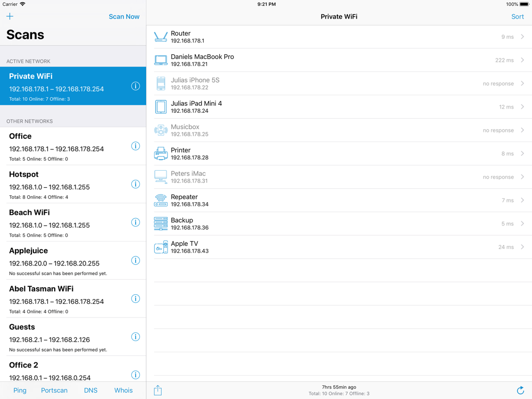Open the Whois tool tab
Image resolution: width=532 pixels, height=399 pixels.
point(123,390)
